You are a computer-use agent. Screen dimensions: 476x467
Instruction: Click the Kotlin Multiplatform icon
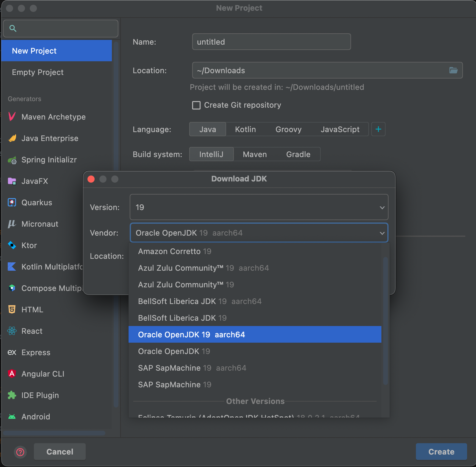tap(12, 267)
